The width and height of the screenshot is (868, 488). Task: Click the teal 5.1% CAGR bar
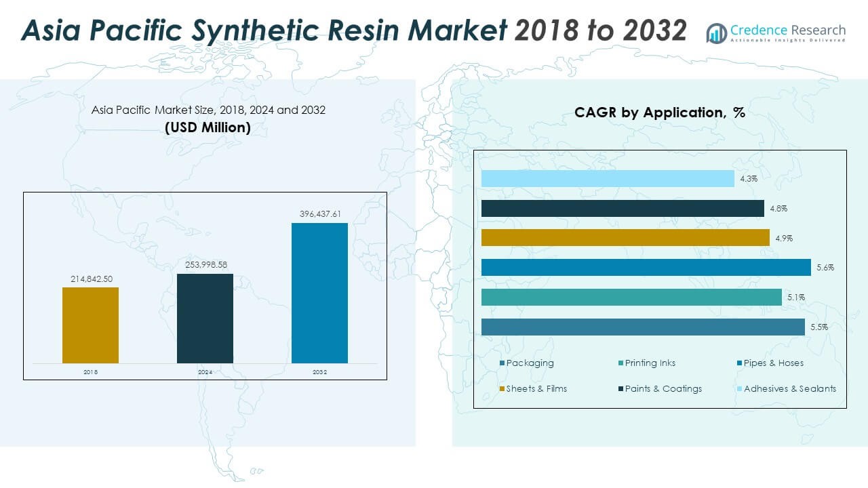(631, 297)
